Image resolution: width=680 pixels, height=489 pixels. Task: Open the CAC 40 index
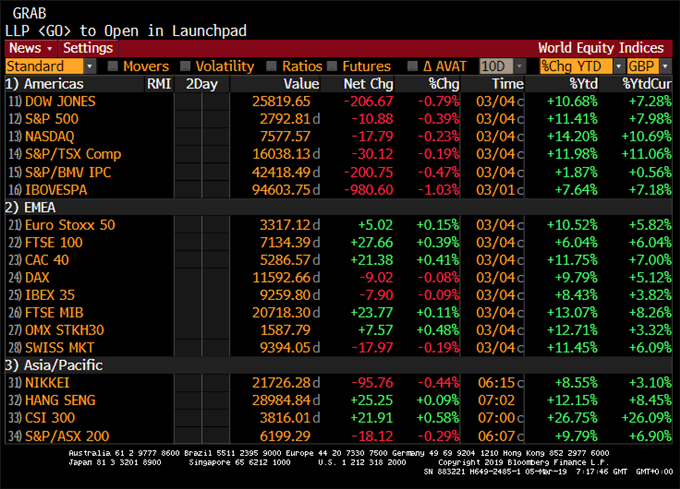47,260
